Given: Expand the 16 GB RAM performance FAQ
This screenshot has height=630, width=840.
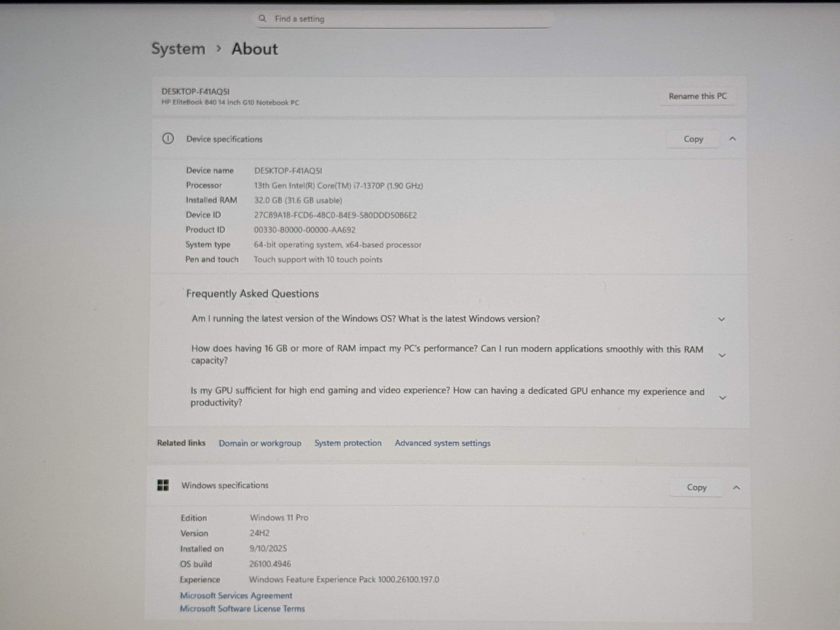Looking at the screenshot, I should point(721,355).
